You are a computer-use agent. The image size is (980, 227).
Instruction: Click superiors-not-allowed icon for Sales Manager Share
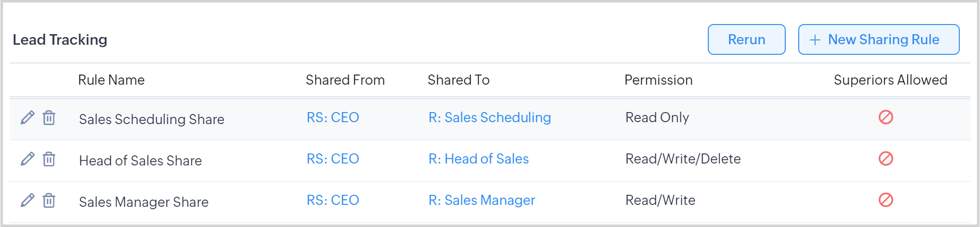point(885,200)
